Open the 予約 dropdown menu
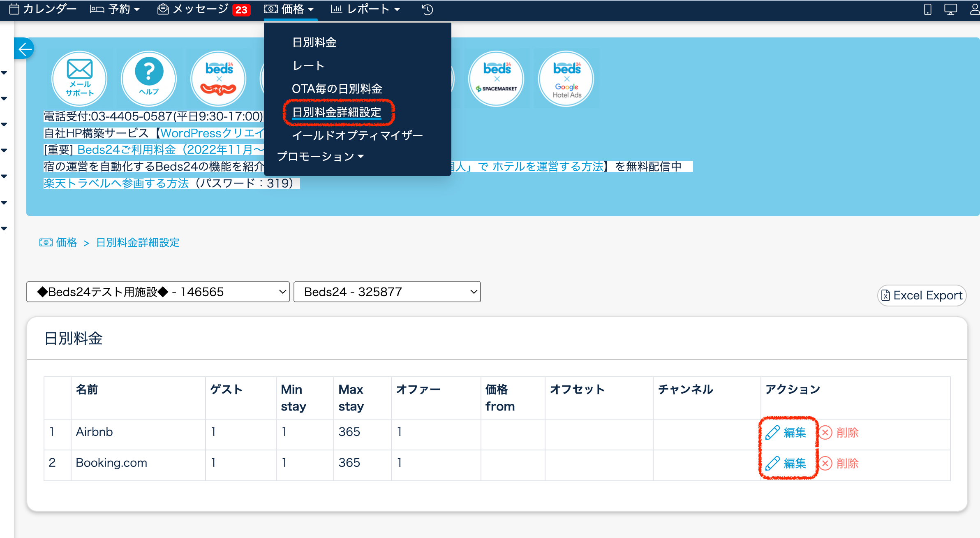The width and height of the screenshot is (980, 538). [x=116, y=9]
